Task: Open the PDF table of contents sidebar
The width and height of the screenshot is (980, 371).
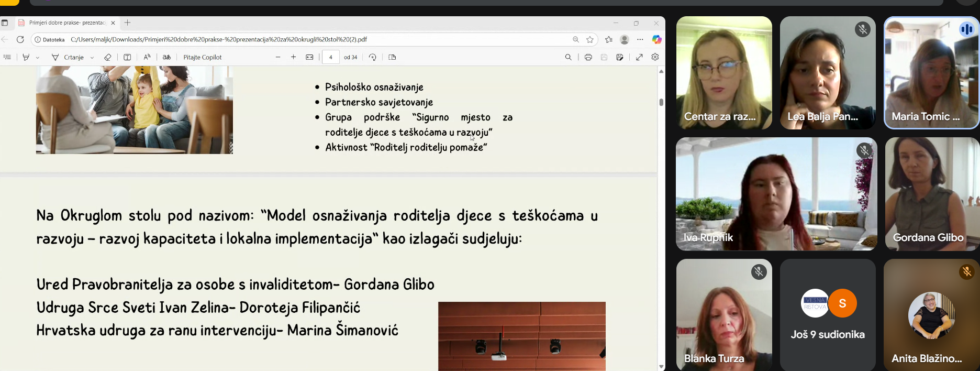Action: tap(7, 57)
